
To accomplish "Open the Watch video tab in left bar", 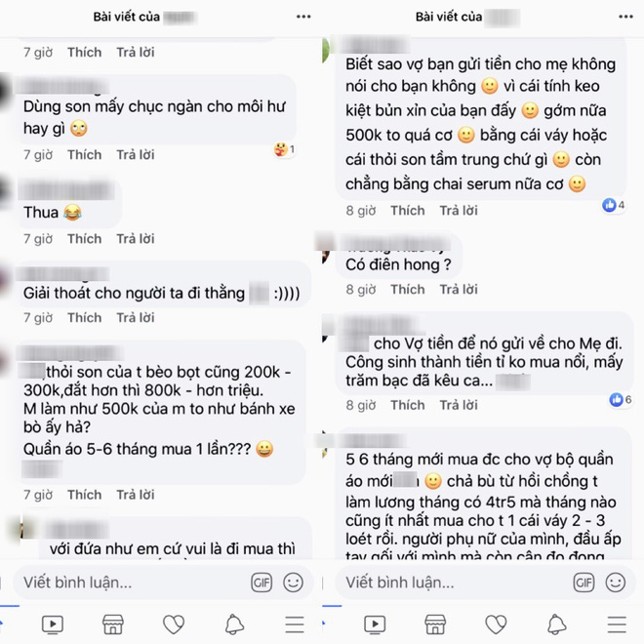I will point(53,624).
